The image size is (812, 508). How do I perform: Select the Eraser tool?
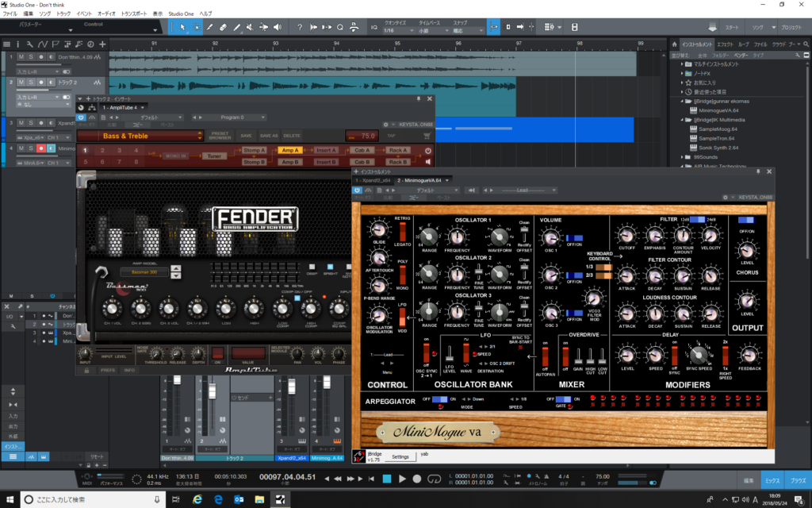[x=224, y=28]
